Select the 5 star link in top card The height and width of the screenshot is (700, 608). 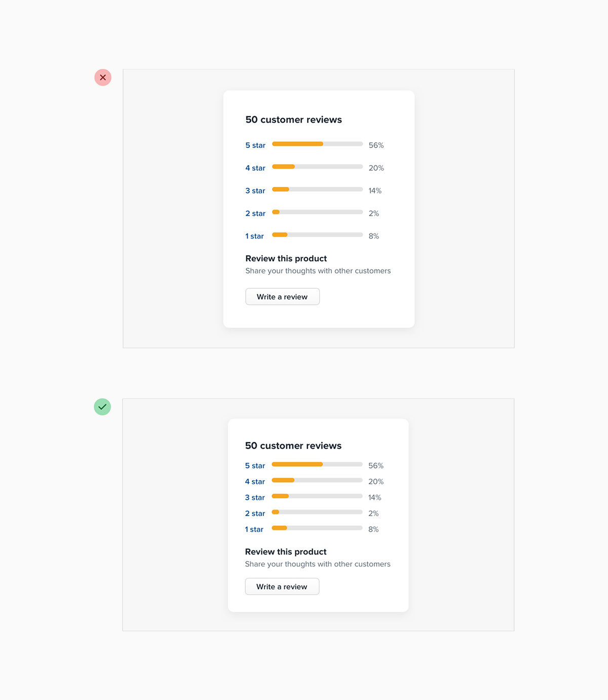(x=255, y=145)
